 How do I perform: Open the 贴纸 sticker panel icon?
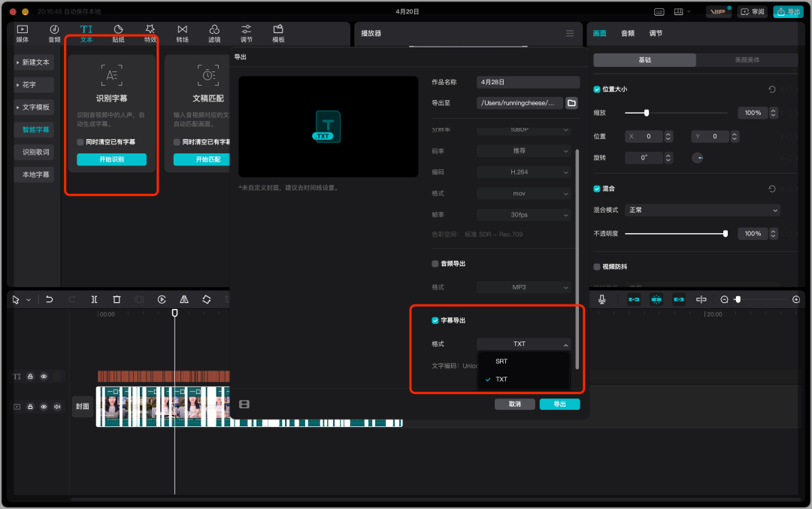pos(119,33)
